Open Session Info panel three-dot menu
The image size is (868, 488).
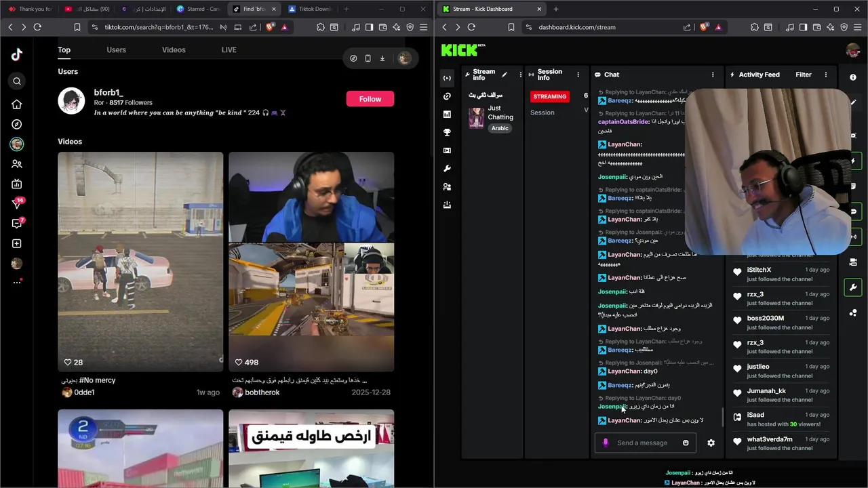(x=578, y=75)
